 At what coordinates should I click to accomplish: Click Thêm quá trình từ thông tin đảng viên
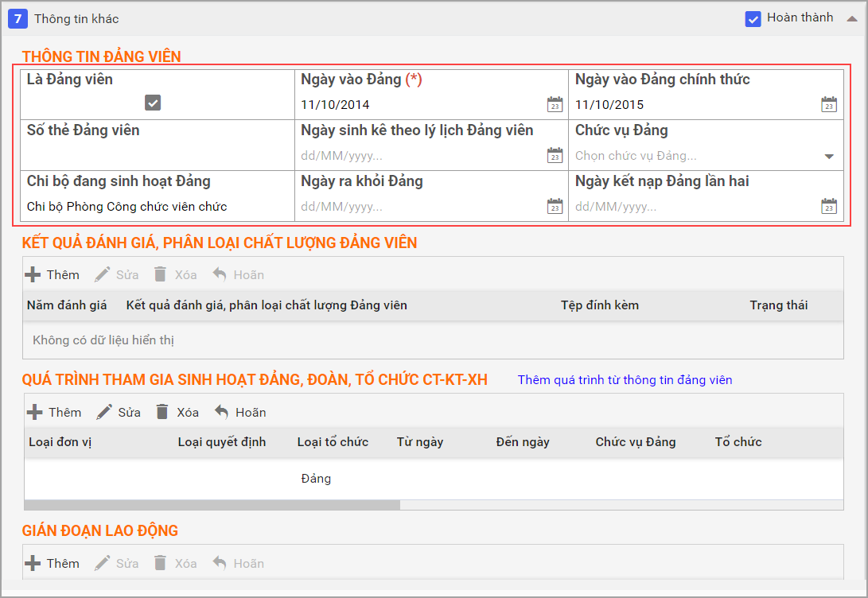point(625,380)
